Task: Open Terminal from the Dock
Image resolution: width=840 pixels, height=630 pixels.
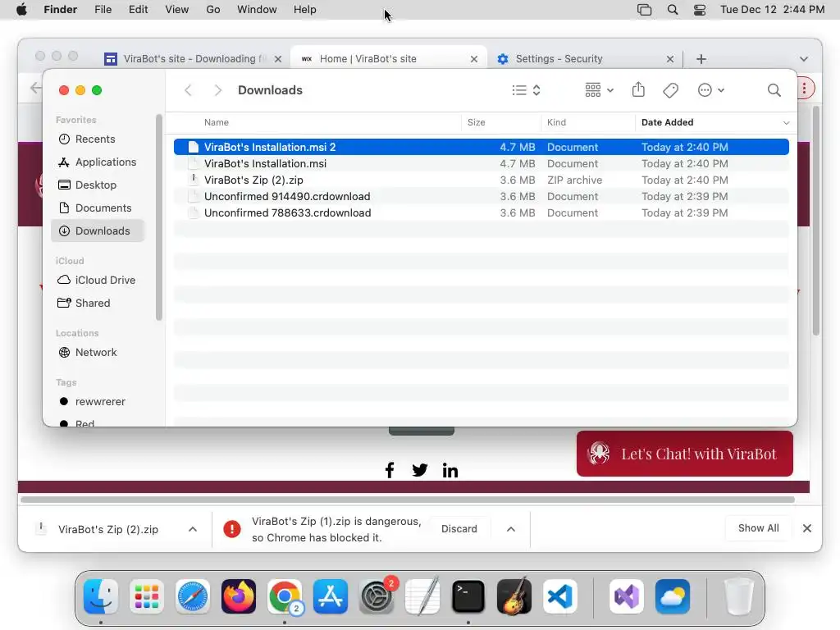Action: tap(468, 596)
